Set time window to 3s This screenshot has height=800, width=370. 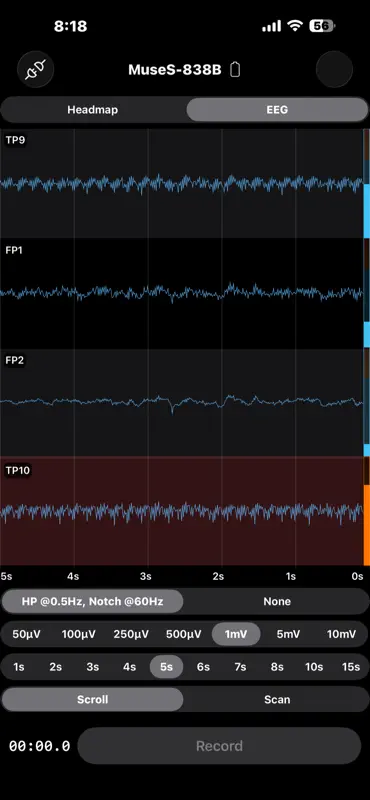(92, 667)
